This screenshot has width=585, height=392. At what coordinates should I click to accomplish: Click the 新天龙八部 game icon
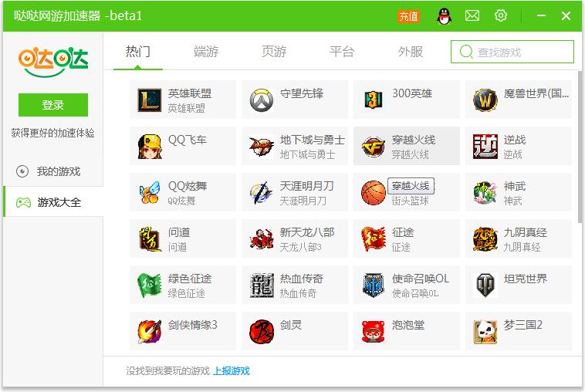tap(262, 238)
